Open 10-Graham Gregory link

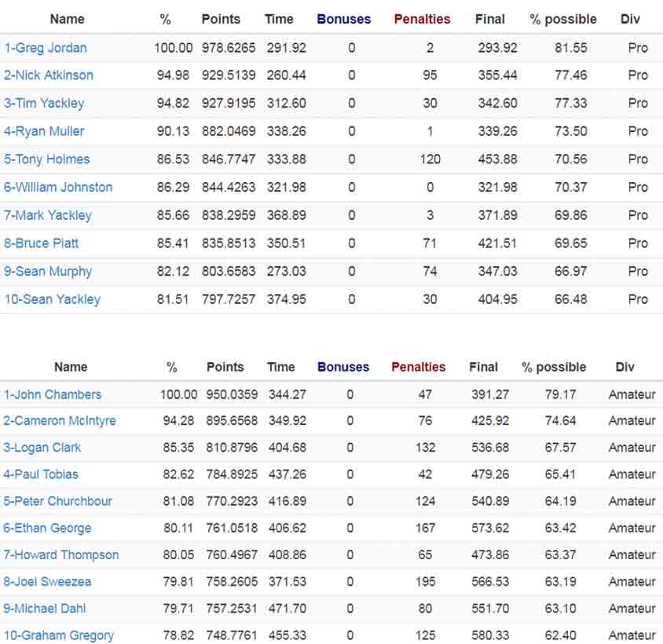(59, 635)
